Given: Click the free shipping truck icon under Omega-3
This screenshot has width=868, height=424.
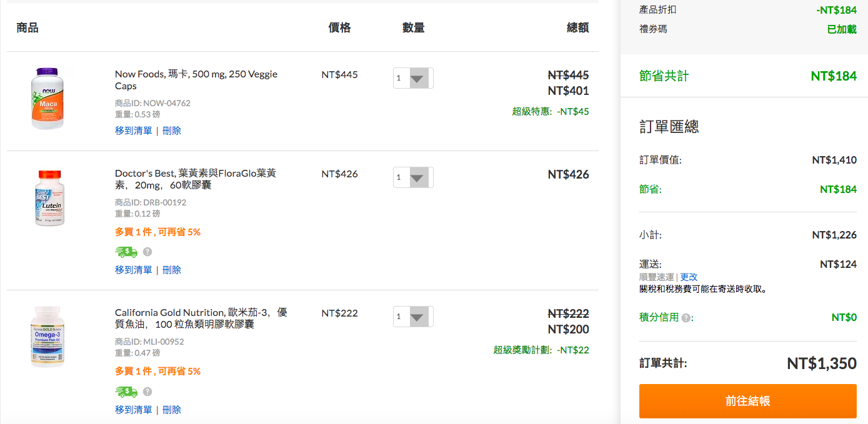Looking at the screenshot, I should [x=126, y=392].
